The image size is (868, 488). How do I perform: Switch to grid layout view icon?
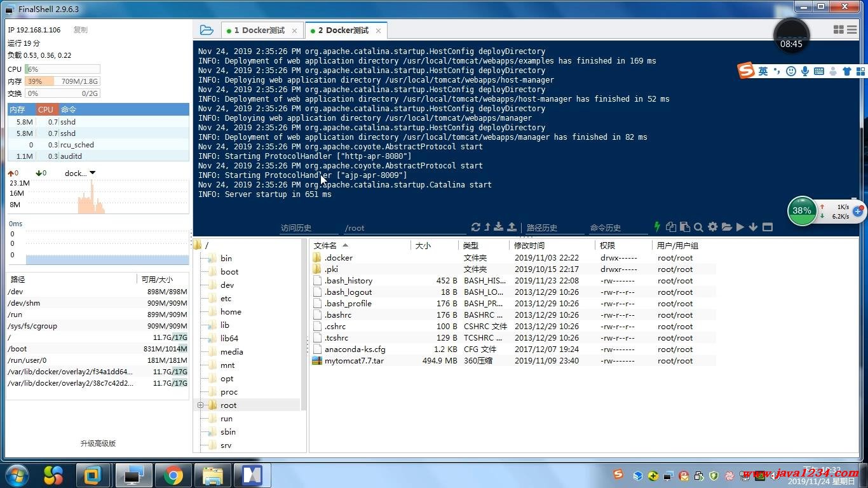pyautogui.click(x=838, y=30)
